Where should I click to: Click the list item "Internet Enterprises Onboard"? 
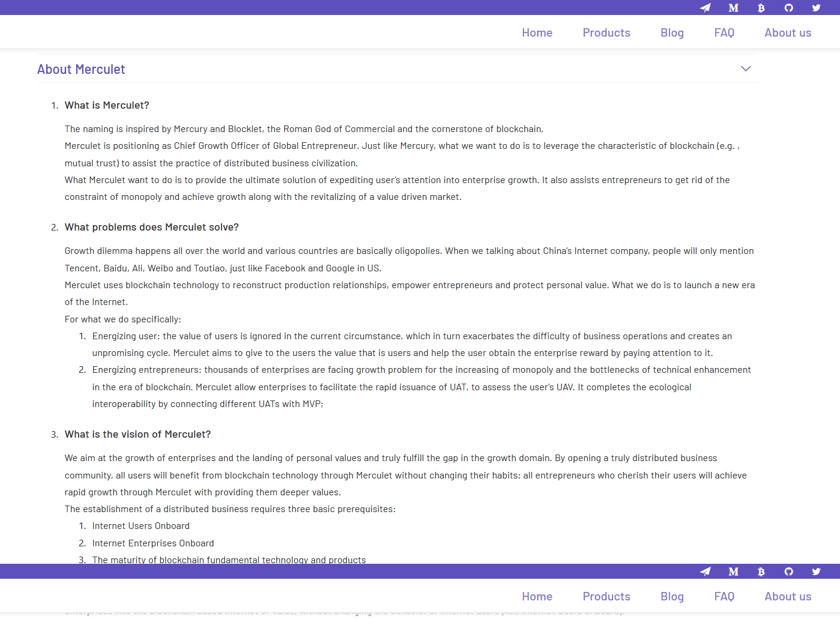coord(153,543)
